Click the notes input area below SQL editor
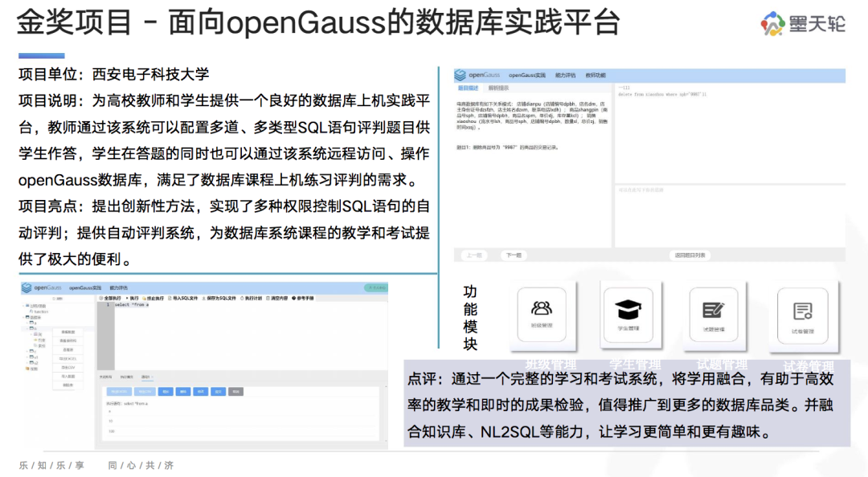The height and width of the screenshot is (477, 868). (x=730, y=216)
